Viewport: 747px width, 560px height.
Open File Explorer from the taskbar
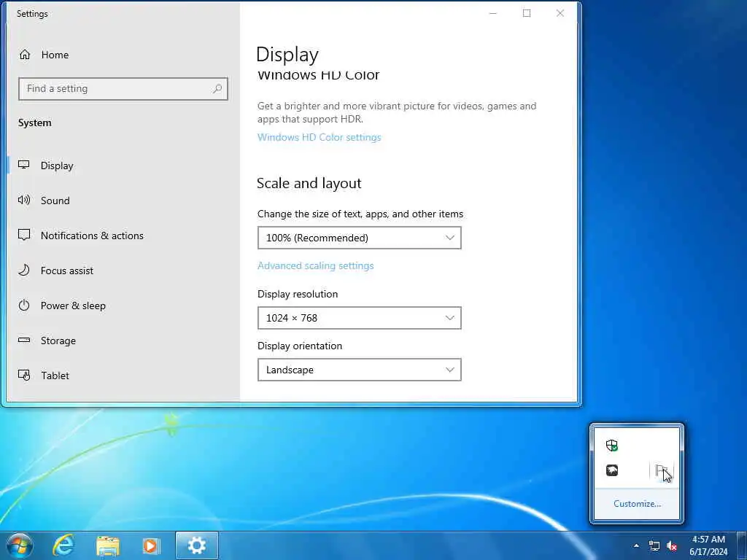coord(108,545)
